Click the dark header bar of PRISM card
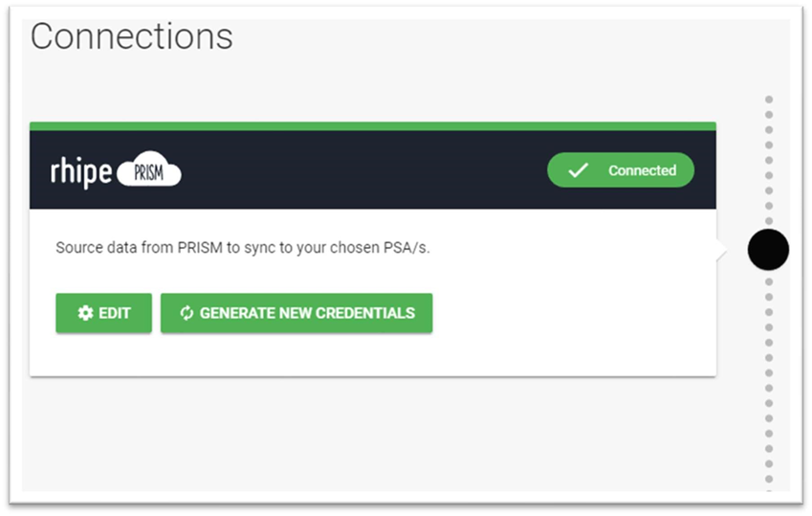The width and height of the screenshot is (812, 516). (x=373, y=169)
